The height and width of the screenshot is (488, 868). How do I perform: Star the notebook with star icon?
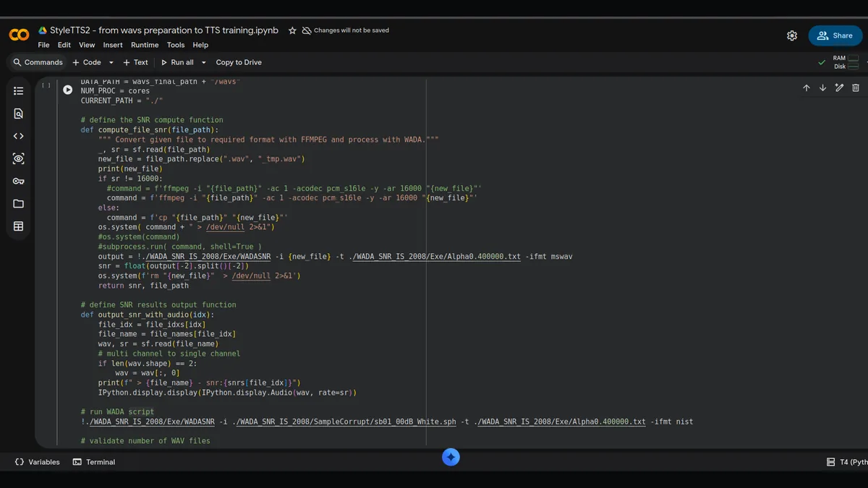pyautogui.click(x=292, y=30)
